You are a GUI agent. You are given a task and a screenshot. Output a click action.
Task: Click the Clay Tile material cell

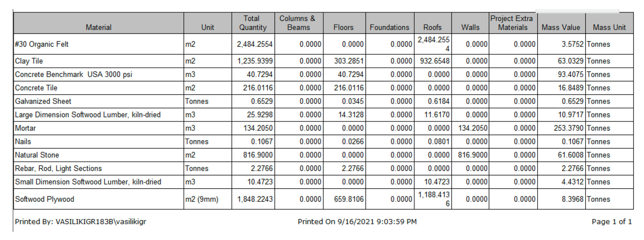coord(29,61)
